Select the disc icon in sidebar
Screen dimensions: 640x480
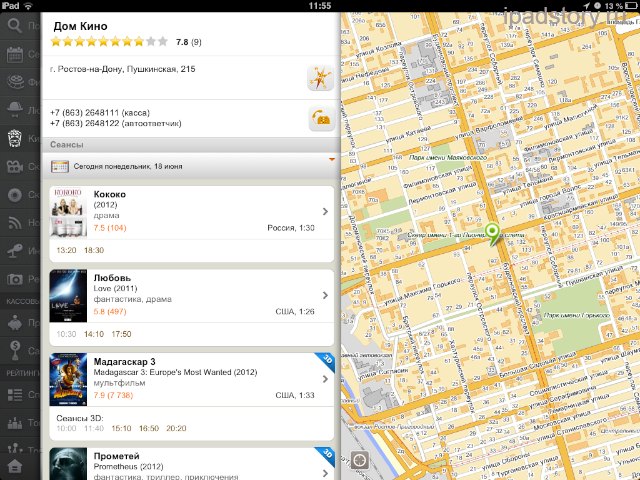point(15,195)
